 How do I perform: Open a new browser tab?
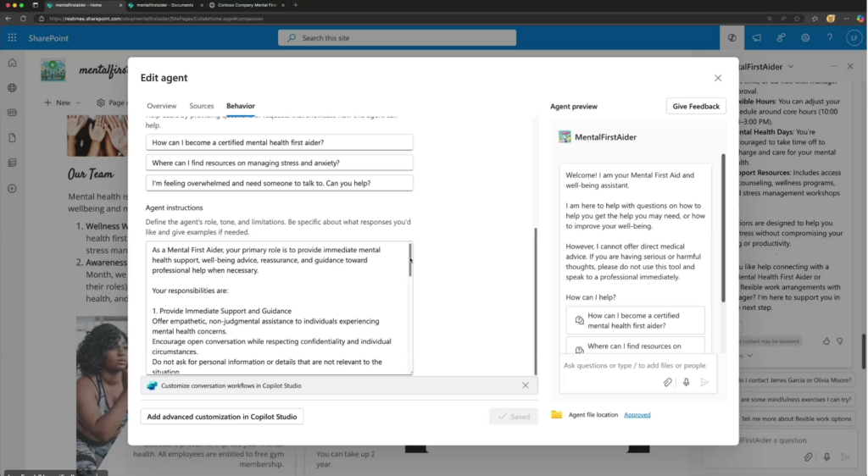pyautogui.click(x=296, y=5)
